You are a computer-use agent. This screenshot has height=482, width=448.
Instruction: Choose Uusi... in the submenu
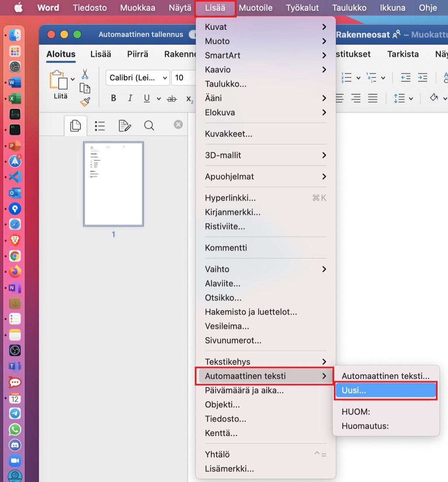tap(385, 391)
